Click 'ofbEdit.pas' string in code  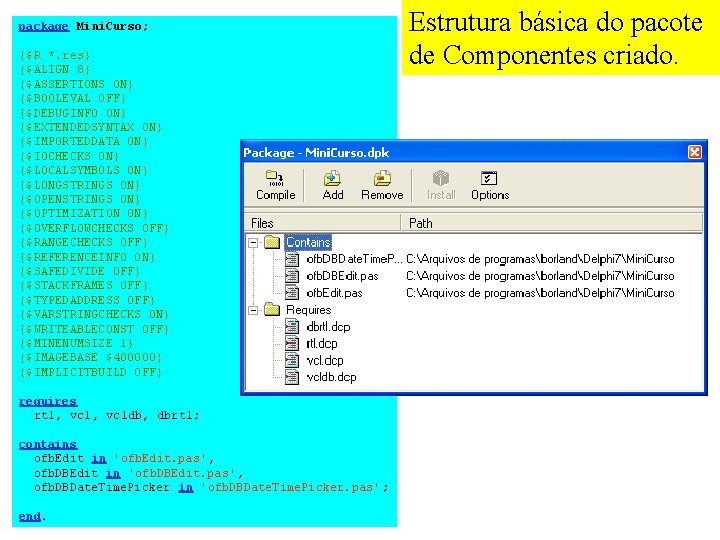click(161, 458)
